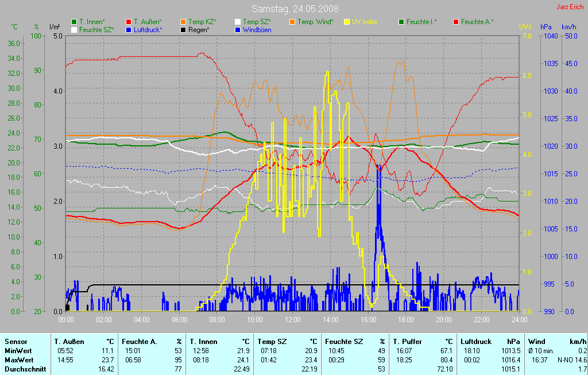Click the T. Außen average 16.42
588x375 pixels.
point(106,369)
